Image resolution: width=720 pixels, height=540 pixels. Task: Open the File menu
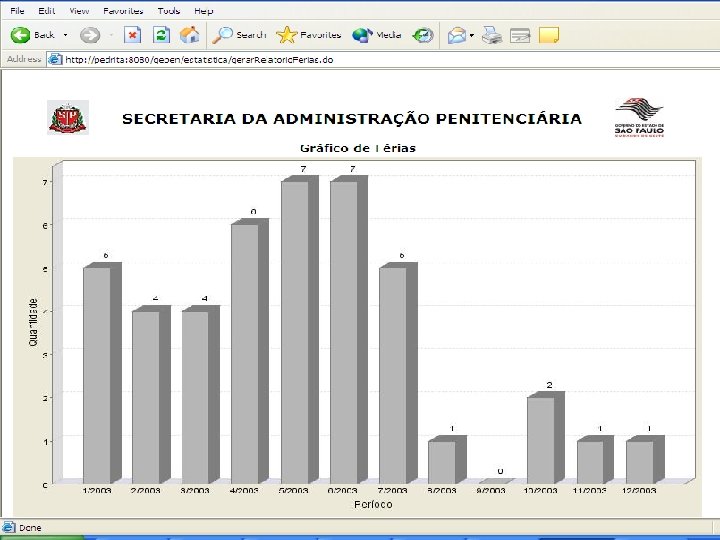pyautogui.click(x=17, y=11)
